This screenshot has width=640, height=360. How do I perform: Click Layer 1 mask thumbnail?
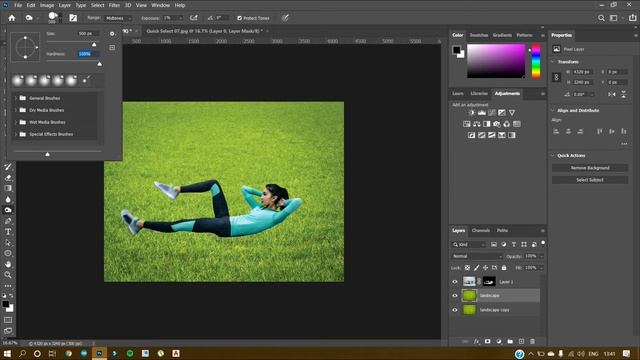pos(489,282)
